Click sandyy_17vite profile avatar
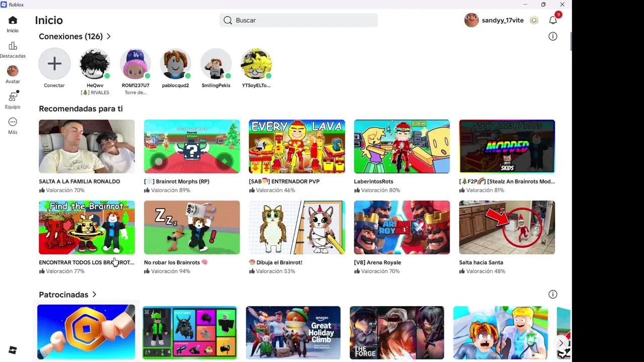The image size is (644, 362). [471, 20]
